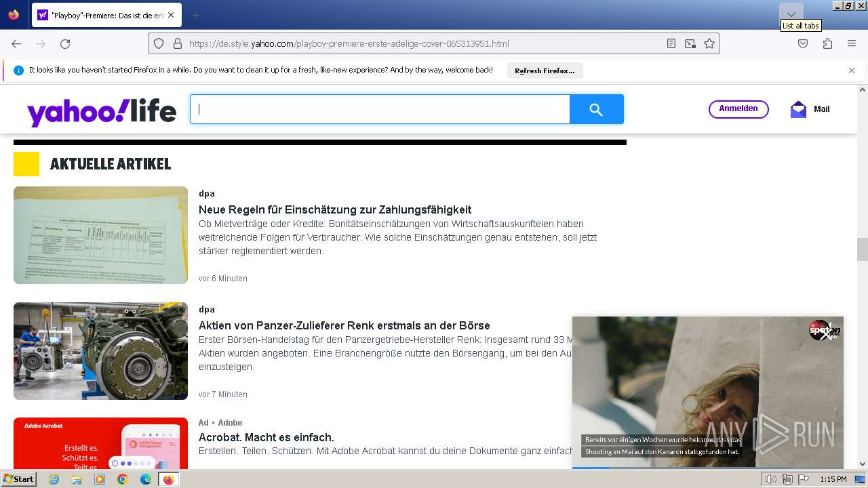Viewport: 868px width, 488px height.
Task: Select the Playboy-Premiere browser tab
Action: pyautogui.click(x=106, y=15)
